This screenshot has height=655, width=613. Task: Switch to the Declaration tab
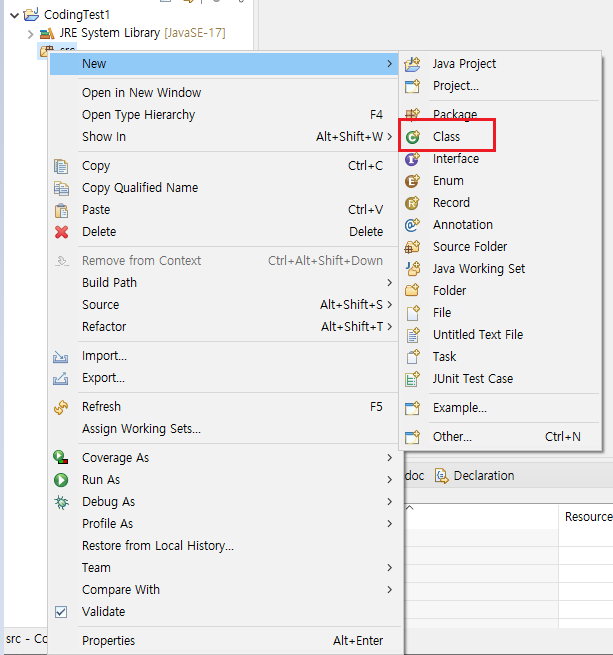(x=475, y=476)
